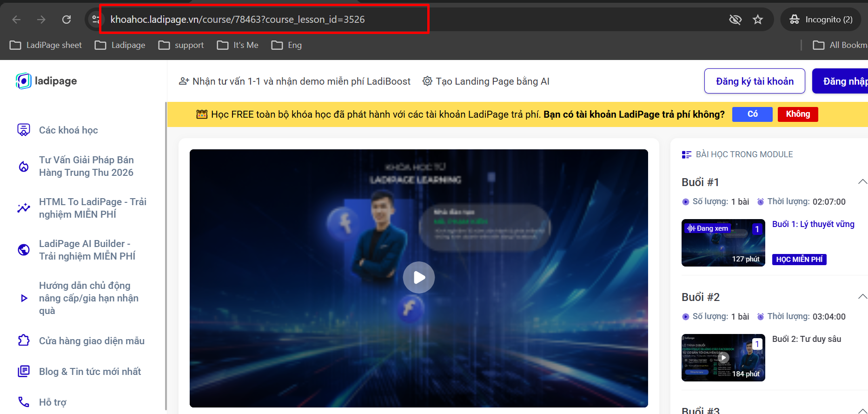The height and width of the screenshot is (414, 868).
Task: Click the Buổi #2 duration 03:04:00
Action: (829, 317)
